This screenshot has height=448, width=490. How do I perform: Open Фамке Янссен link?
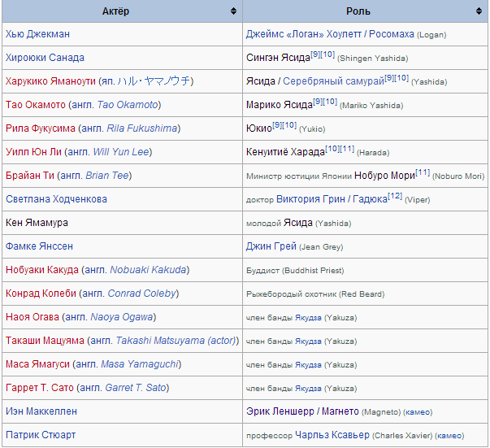coord(39,246)
